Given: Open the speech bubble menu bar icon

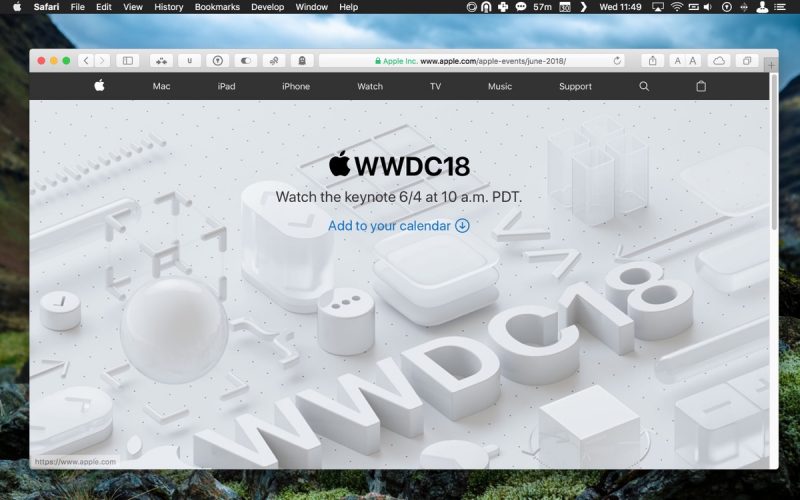Looking at the screenshot, I should click(520, 7).
